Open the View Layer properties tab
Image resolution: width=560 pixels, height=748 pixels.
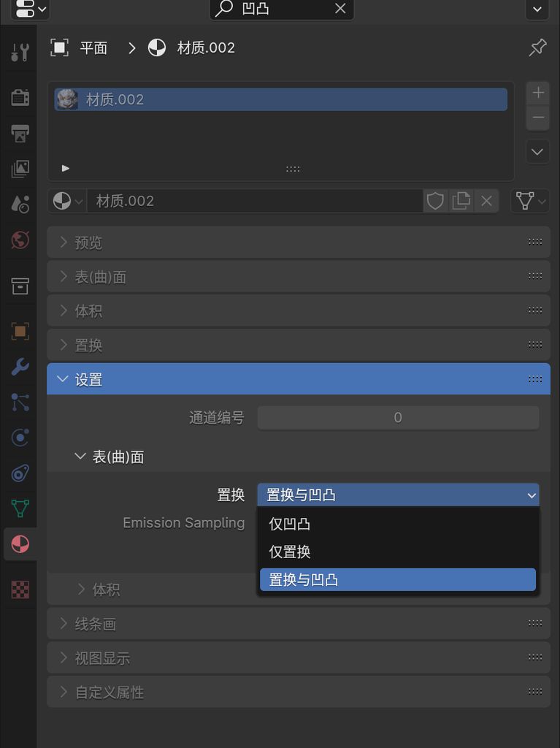tap(20, 169)
